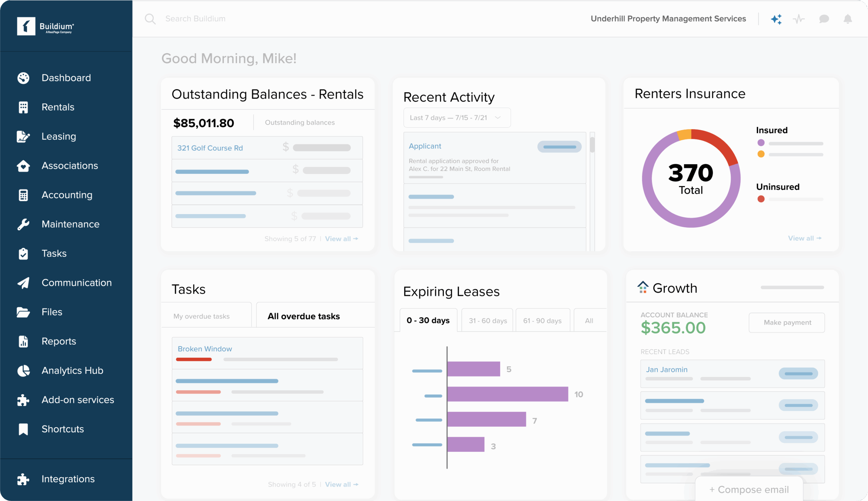Image resolution: width=868 pixels, height=501 pixels.
Task: Click Make payment in the Growth panel
Action: 787,322
